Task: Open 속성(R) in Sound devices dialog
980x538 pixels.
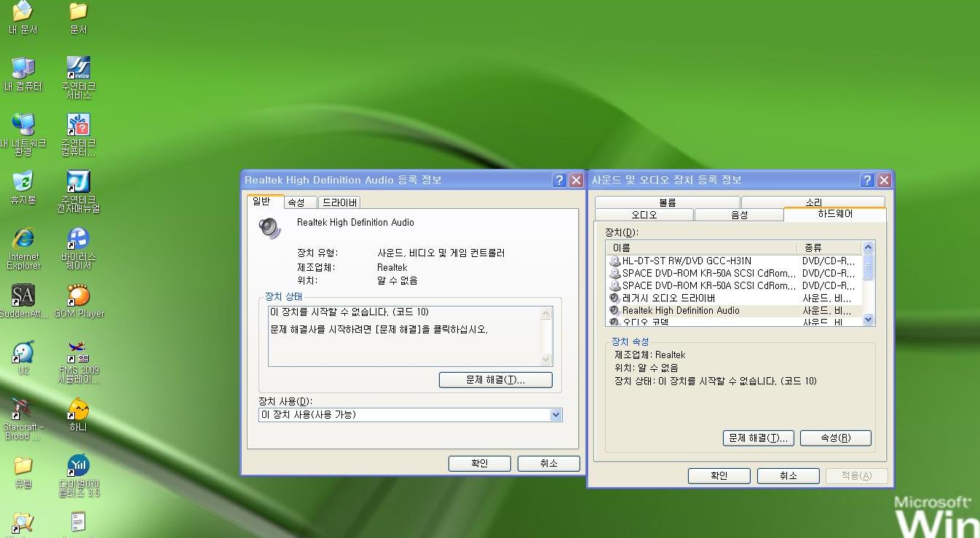Action: [x=835, y=438]
